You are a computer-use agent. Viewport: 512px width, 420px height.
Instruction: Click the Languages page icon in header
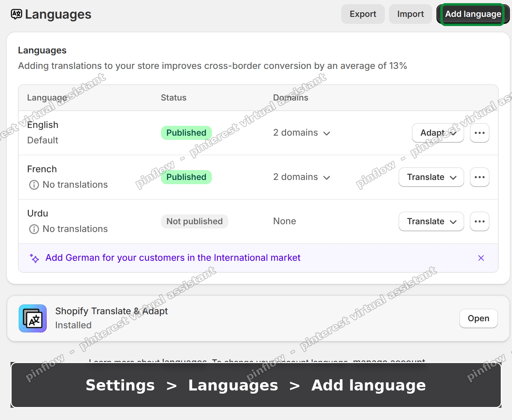(16, 14)
